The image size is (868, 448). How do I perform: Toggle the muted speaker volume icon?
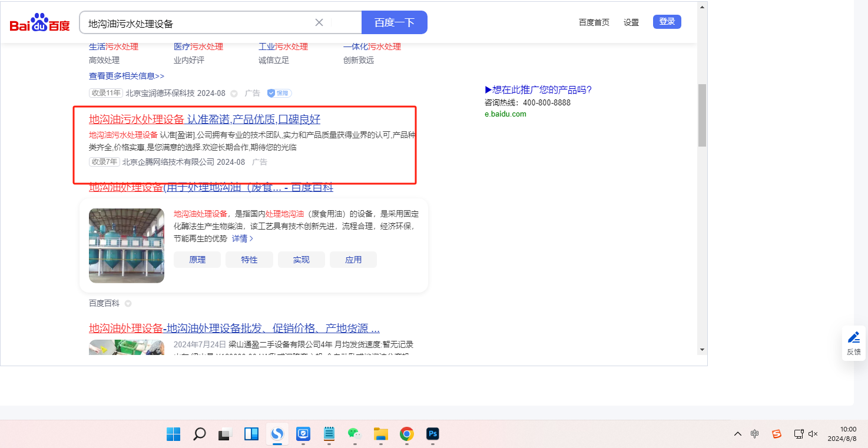[813, 434]
